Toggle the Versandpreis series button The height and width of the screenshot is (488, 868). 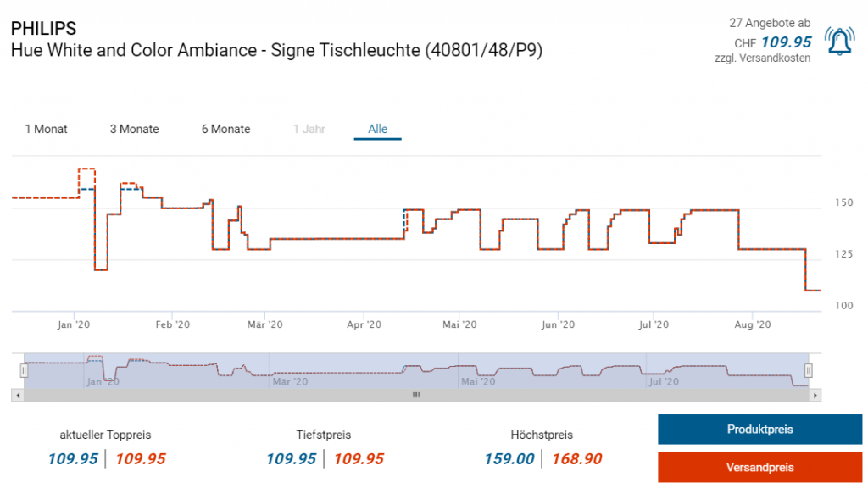pos(759,467)
